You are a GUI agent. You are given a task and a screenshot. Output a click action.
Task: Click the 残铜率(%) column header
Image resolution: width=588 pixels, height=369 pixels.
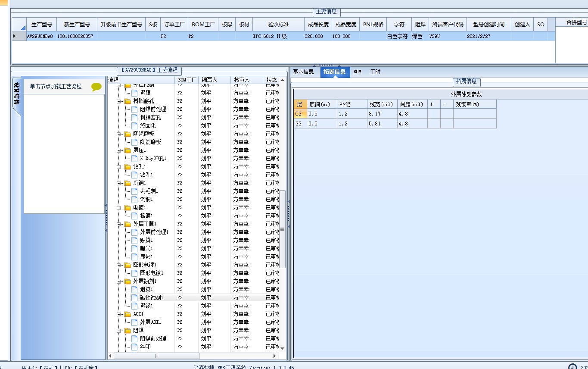tap(475, 104)
